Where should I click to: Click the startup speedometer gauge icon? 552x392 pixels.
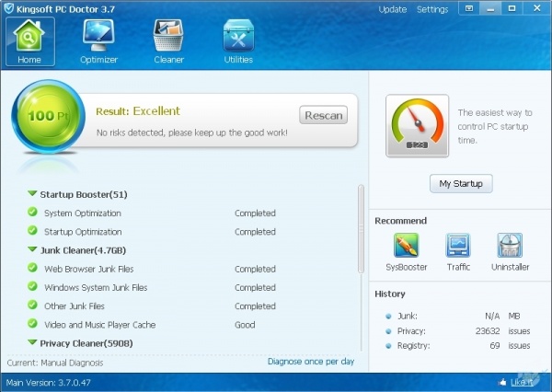pyautogui.click(x=417, y=126)
